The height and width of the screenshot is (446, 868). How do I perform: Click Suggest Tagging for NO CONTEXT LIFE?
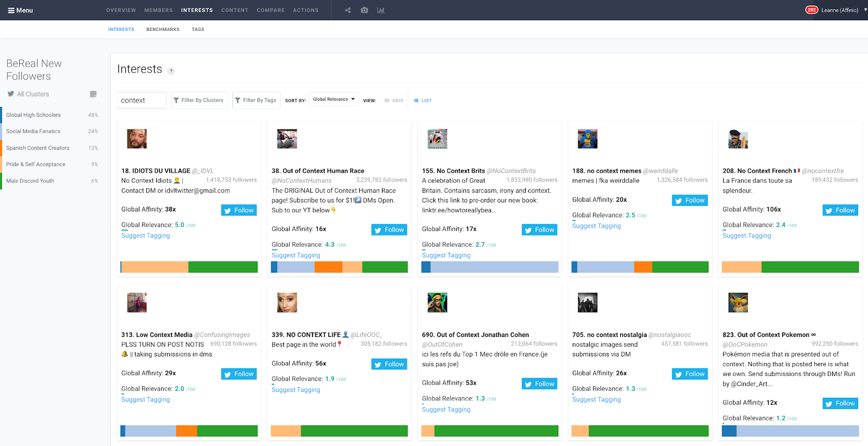[296, 390]
